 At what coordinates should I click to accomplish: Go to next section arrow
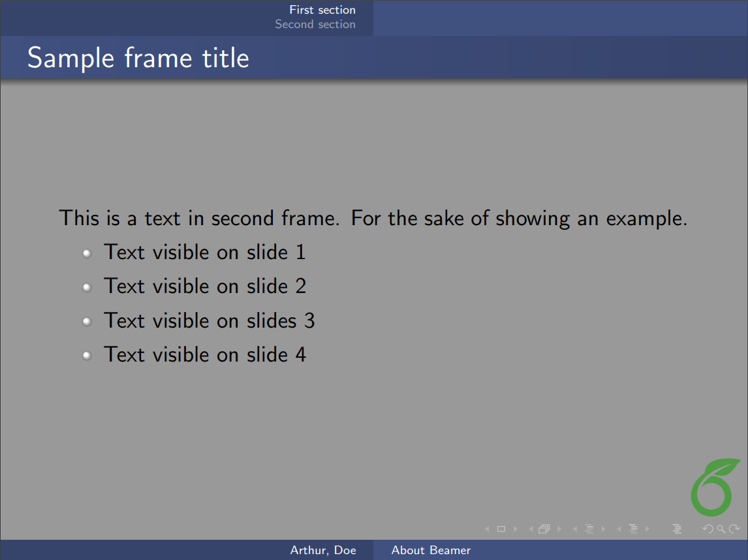(647, 529)
